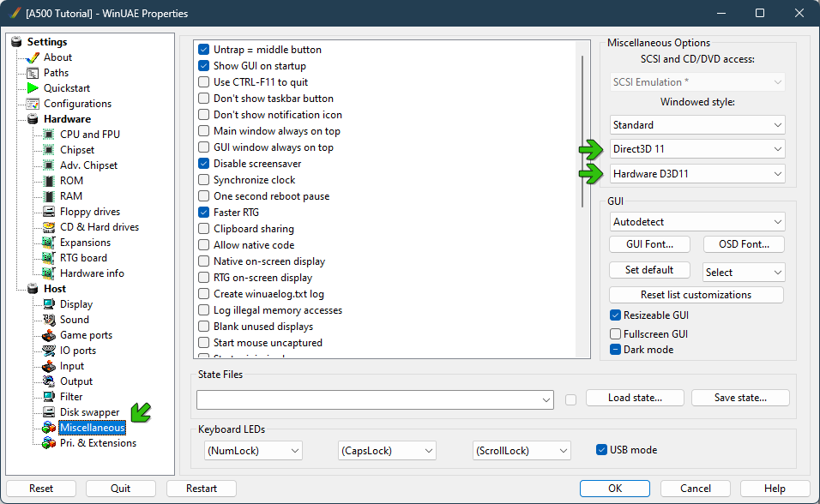Click the Pri. & Extensions icon
The height and width of the screenshot is (504, 820).
(x=49, y=443)
